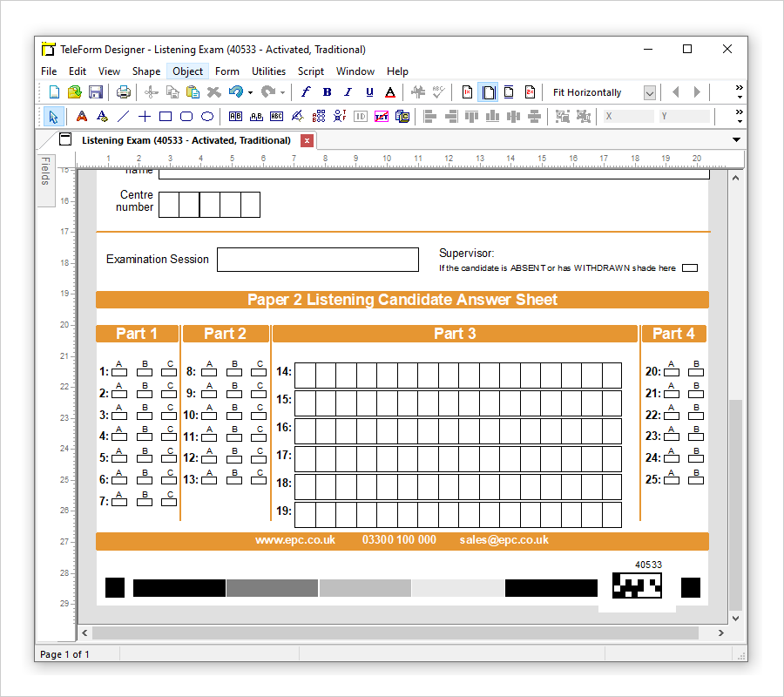Viewport: 784px width, 697px height.
Task: Select bubble C for question 7
Action: tap(169, 502)
